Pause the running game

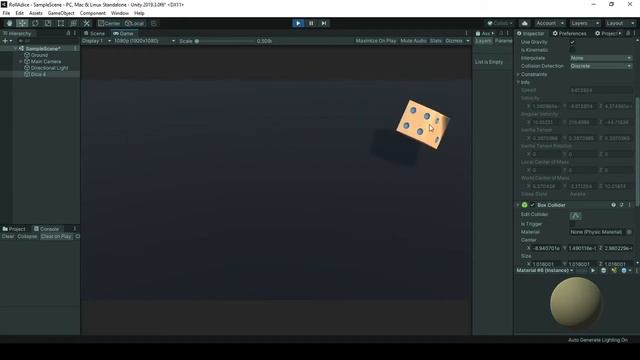pos(311,23)
